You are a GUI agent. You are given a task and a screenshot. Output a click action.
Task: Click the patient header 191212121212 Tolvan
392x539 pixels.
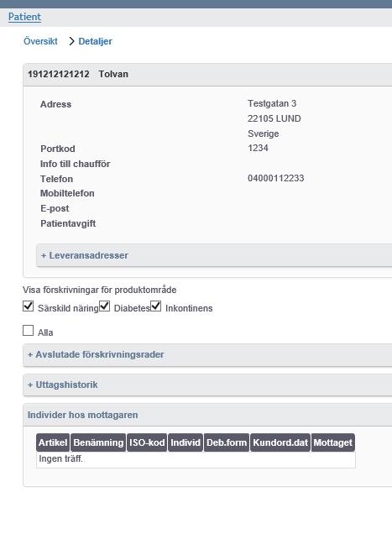pyautogui.click(x=78, y=74)
